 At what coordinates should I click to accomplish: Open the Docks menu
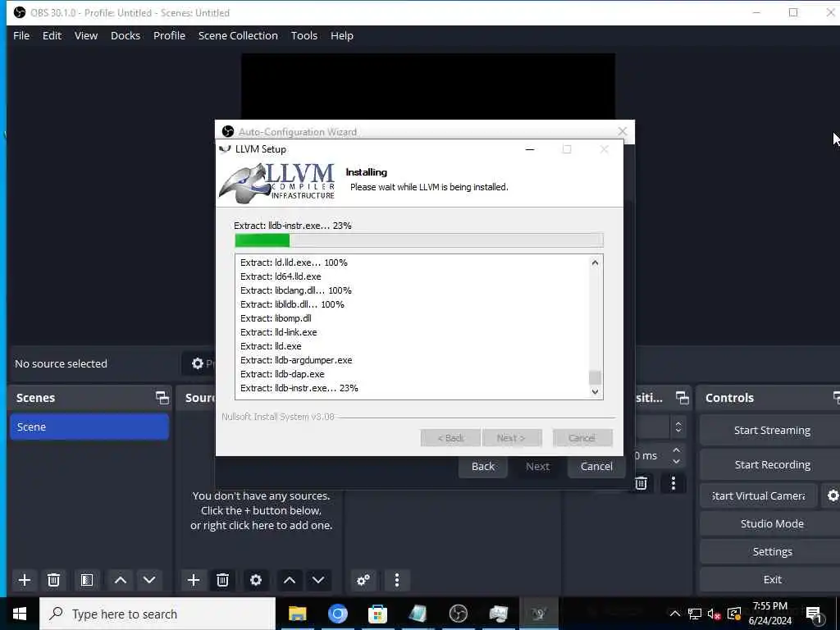point(126,35)
